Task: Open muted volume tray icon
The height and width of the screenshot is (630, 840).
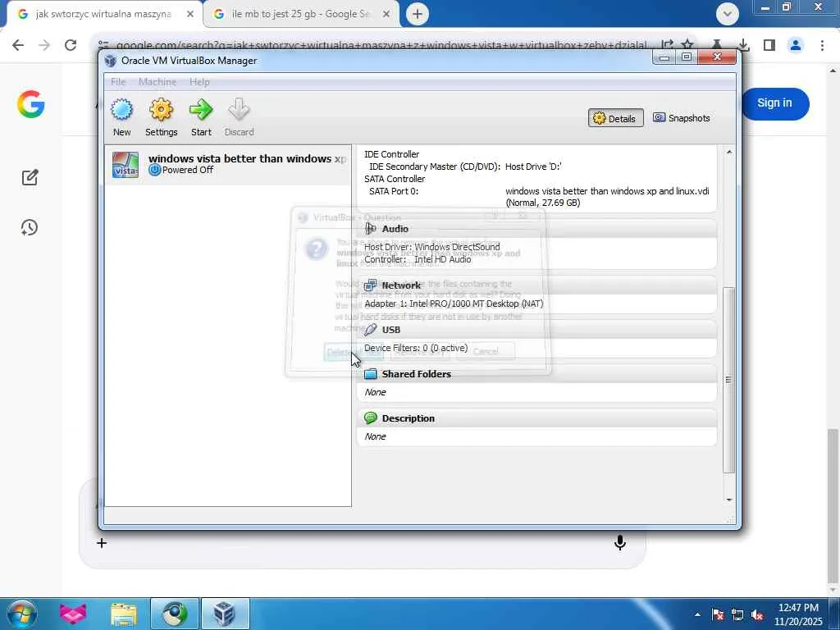Action: [757, 615]
